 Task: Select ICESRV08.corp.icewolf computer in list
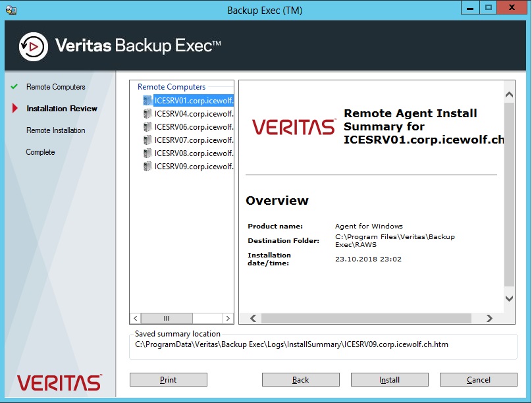click(x=194, y=153)
